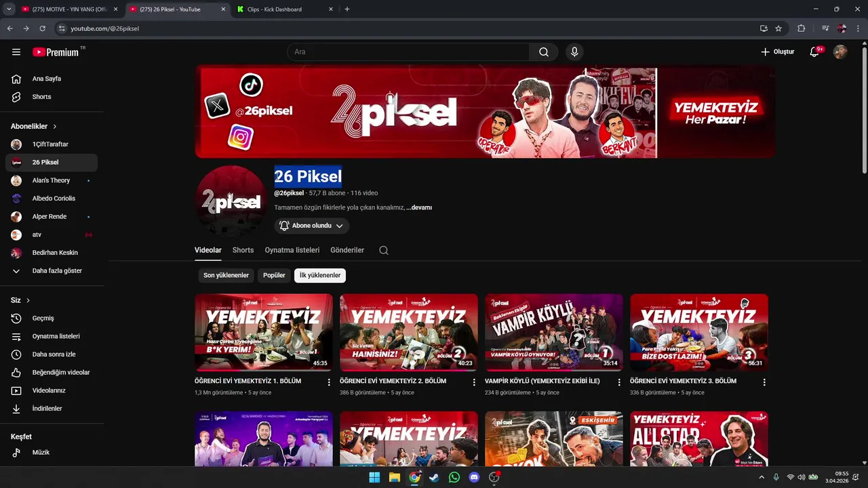Open İndirilenler page

point(52,409)
